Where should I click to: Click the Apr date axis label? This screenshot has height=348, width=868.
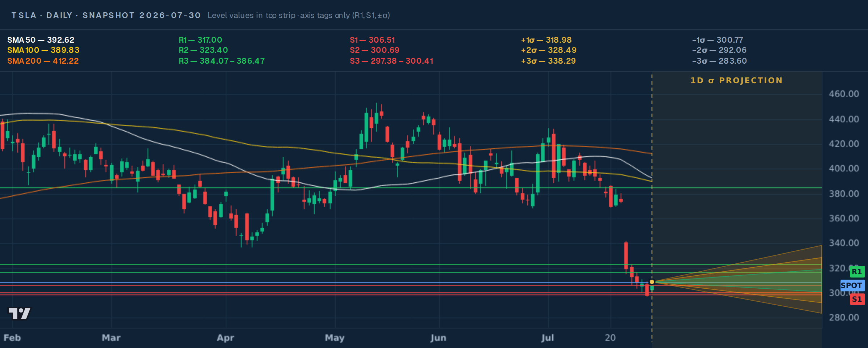tap(226, 338)
